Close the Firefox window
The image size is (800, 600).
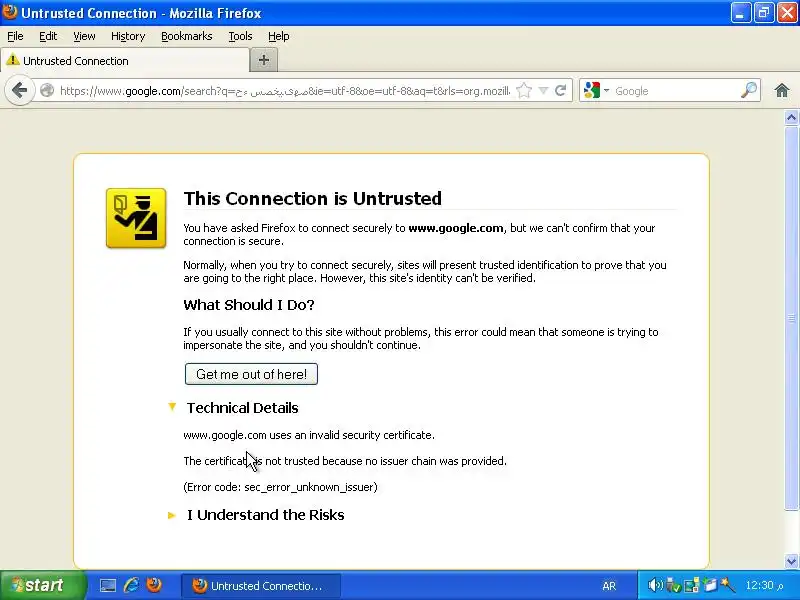pos(787,13)
